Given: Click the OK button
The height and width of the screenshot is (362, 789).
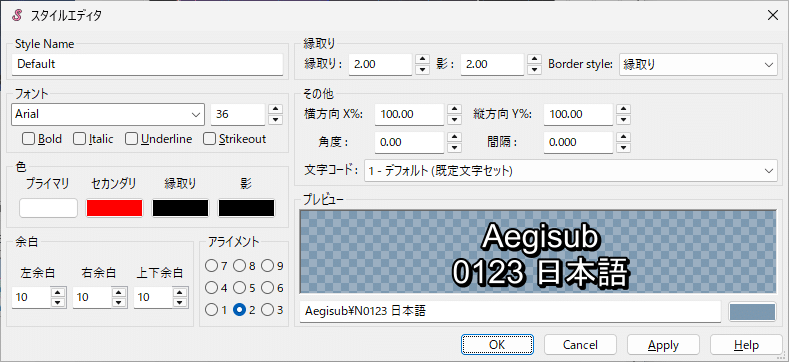Looking at the screenshot, I should click(x=497, y=345).
